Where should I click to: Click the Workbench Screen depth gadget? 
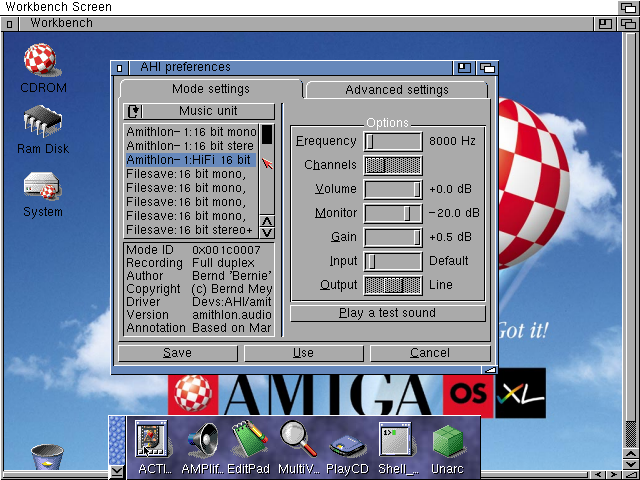pos(628,7)
